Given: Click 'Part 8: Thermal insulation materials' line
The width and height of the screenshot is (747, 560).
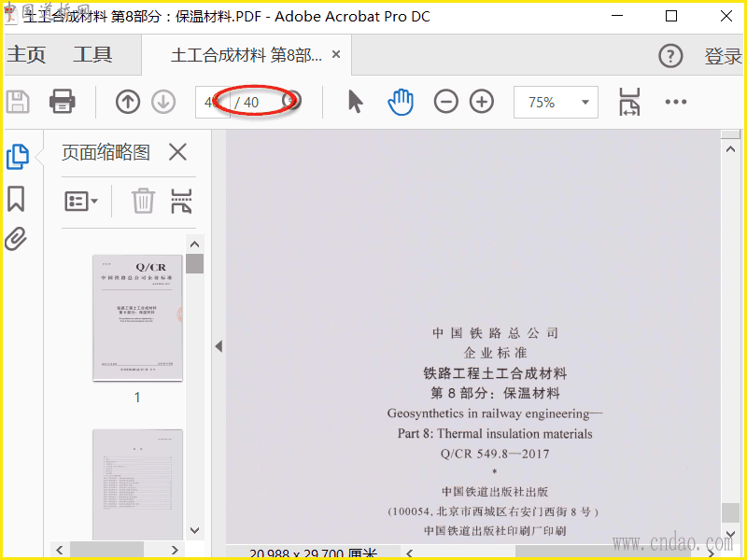Looking at the screenshot, I should 495,434.
